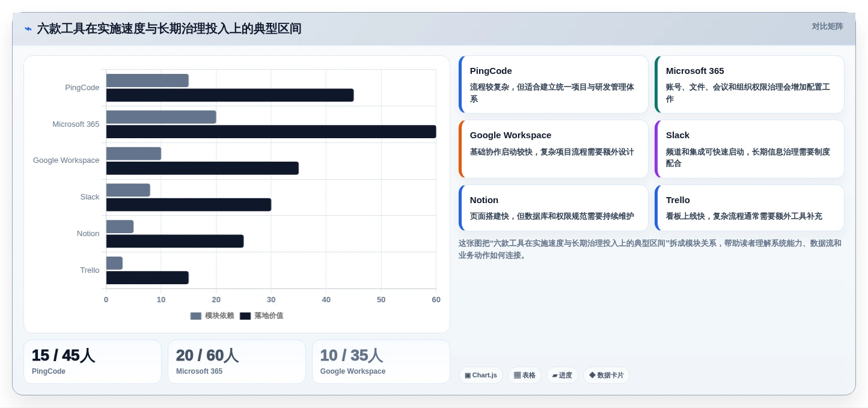This screenshot has width=868, height=408.
Task: Open the PingCode info card
Action: [554, 85]
